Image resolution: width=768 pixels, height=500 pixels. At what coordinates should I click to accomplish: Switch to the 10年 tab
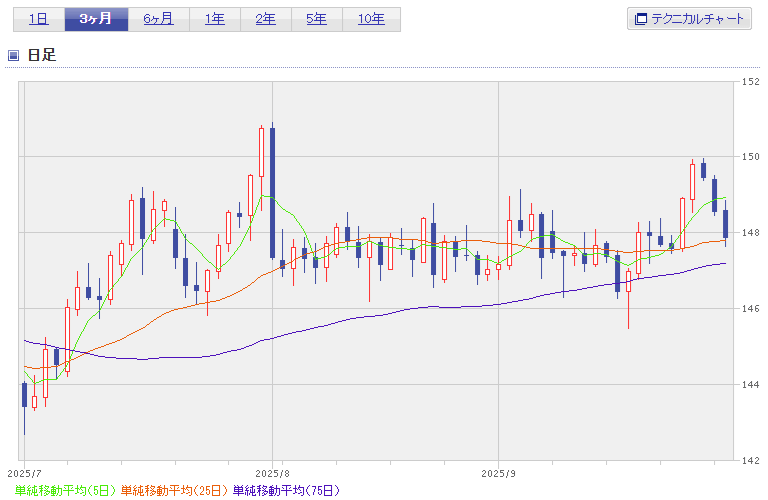point(371,19)
